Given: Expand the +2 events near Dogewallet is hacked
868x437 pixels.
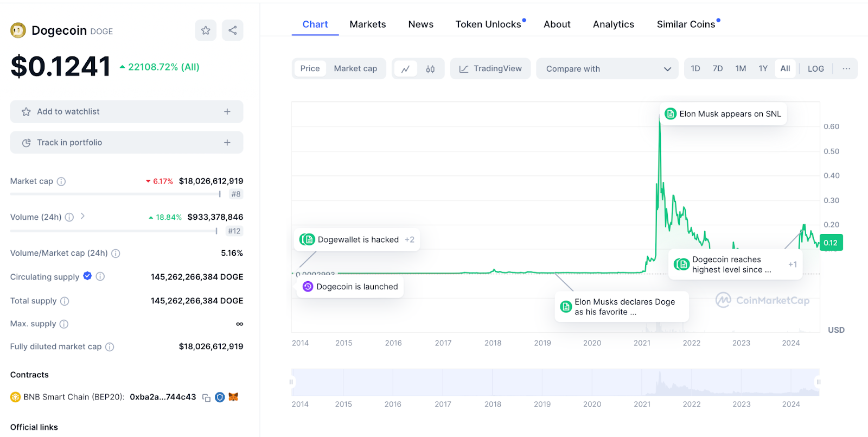Looking at the screenshot, I should (410, 239).
